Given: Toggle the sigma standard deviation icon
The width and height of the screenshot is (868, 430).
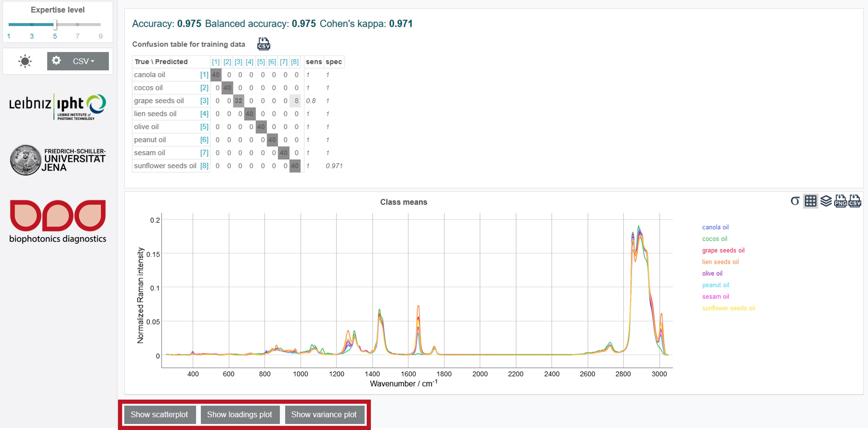Looking at the screenshot, I should point(795,201).
